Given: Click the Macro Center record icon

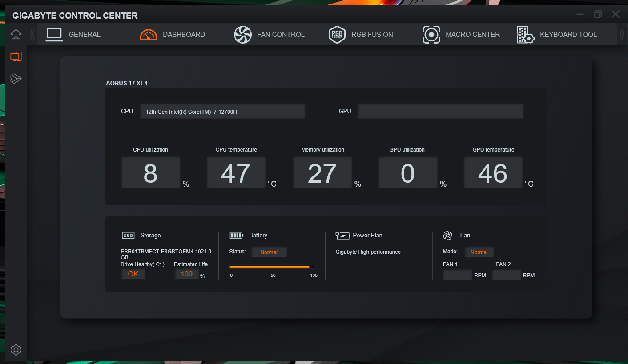Looking at the screenshot, I should pos(431,35).
